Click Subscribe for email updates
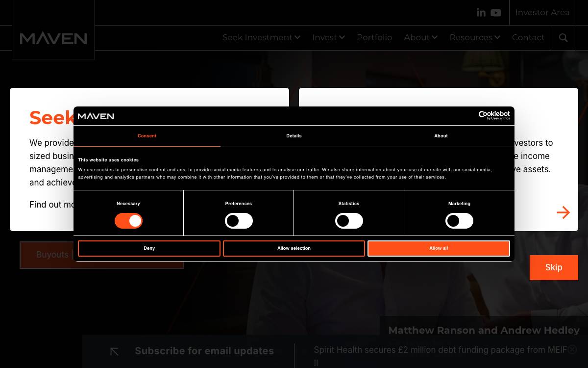Viewport: 588px width, 368px height. point(204,351)
